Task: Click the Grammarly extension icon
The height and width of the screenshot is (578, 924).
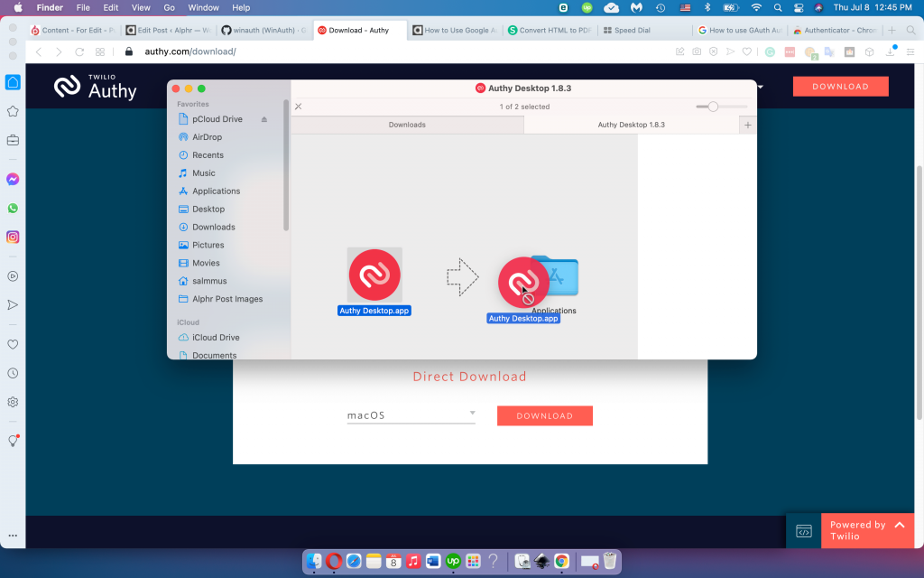Action: point(770,51)
